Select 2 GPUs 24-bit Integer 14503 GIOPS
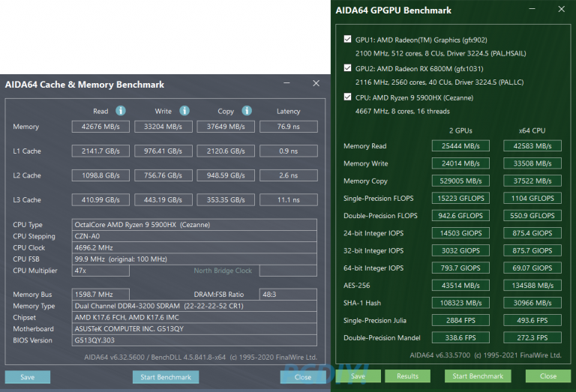 460,233
